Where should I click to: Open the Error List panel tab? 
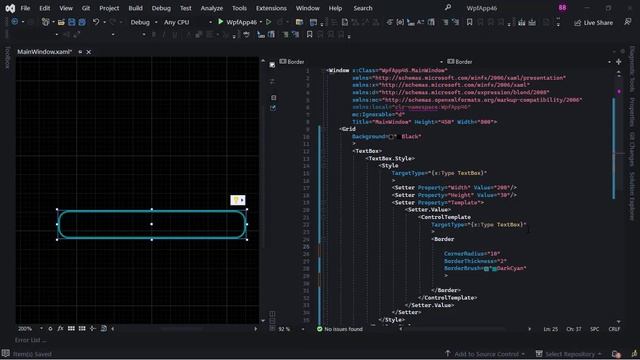tap(30, 340)
